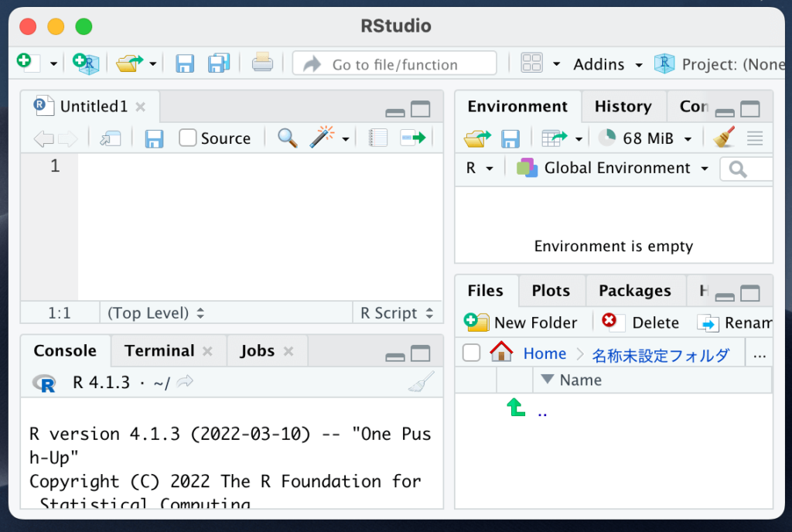Change the R Script file type
792x532 pixels.
[397, 313]
